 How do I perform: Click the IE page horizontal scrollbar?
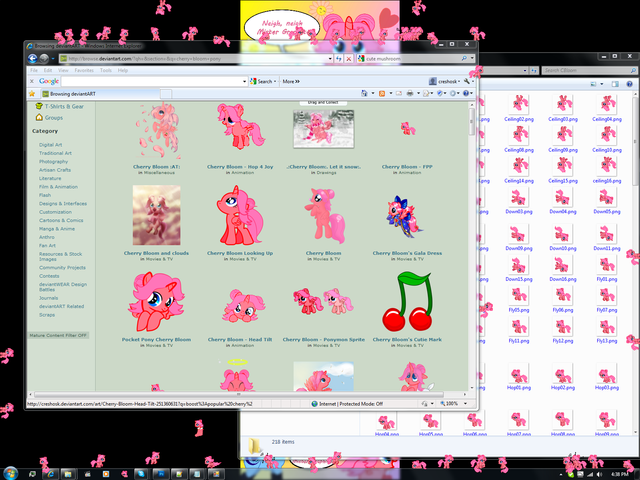(x=248, y=394)
